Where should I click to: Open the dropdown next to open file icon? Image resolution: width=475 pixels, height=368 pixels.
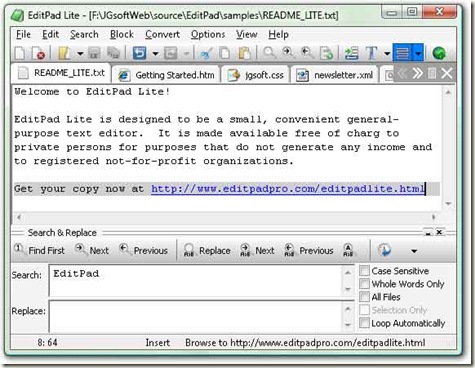click(80, 54)
